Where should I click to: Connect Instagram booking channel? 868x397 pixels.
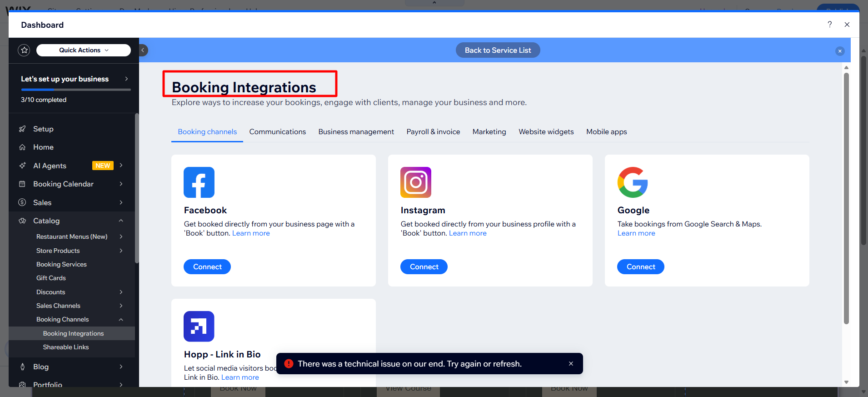pos(424,267)
